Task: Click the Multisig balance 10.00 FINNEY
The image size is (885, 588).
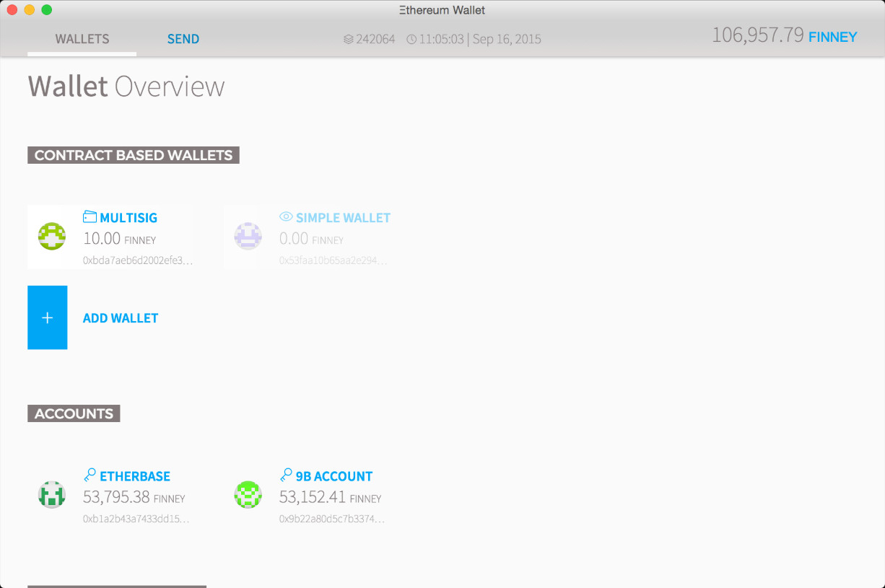Action: click(x=119, y=239)
